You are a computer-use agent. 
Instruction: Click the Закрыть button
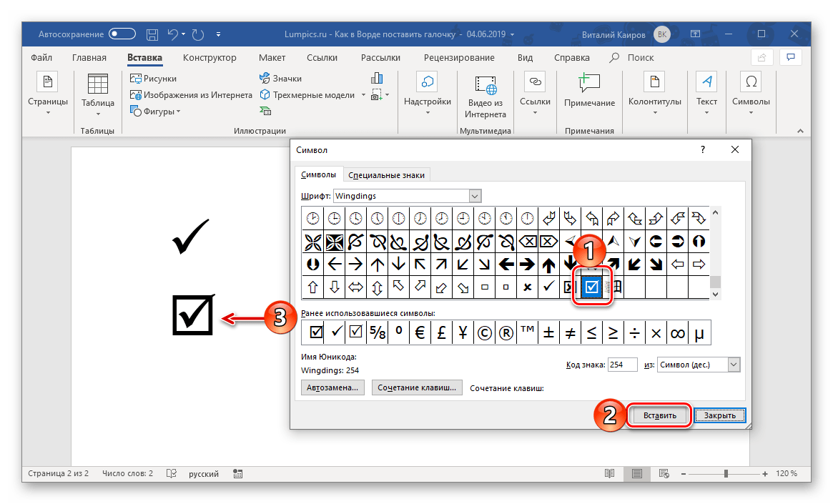pyautogui.click(x=720, y=415)
